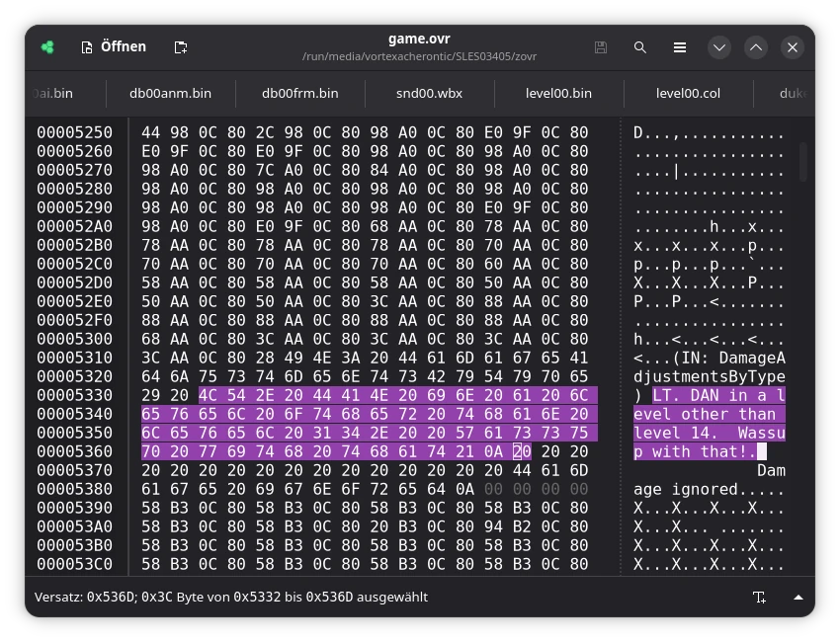The width and height of the screenshot is (840, 642).
Task: Expand the bottom panel with the up triangle
Action: point(798,597)
